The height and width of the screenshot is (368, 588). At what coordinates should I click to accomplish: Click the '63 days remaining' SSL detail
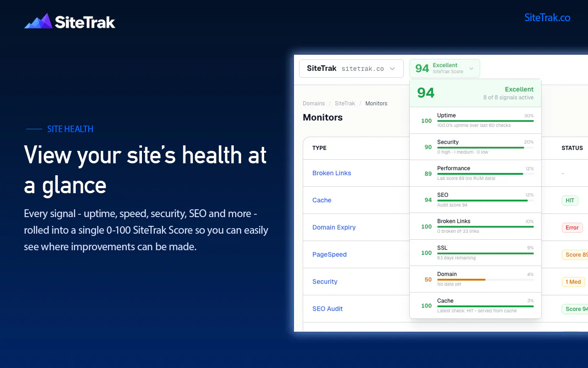[457, 258]
